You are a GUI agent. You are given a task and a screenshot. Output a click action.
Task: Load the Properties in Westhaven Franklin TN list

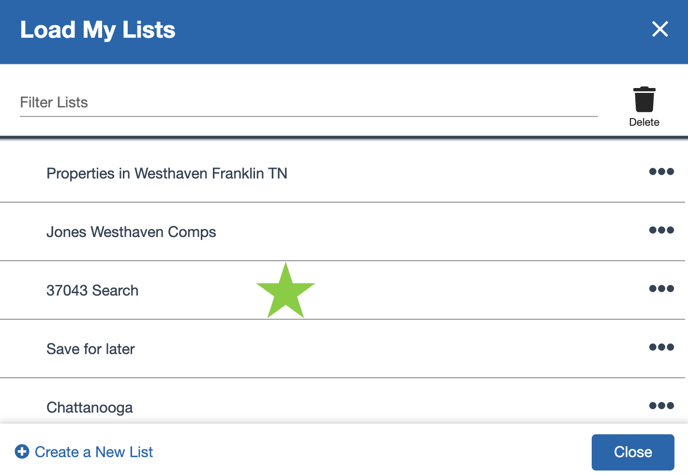[x=167, y=173]
